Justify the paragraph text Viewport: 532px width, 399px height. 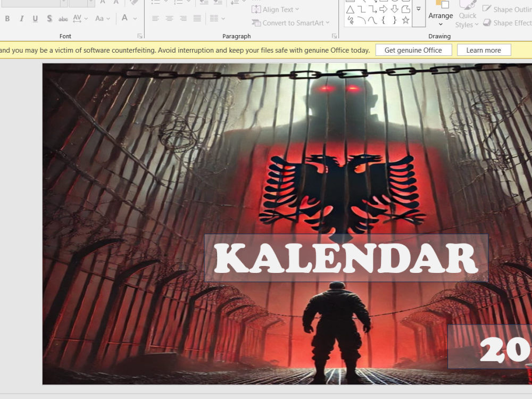(x=197, y=18)
